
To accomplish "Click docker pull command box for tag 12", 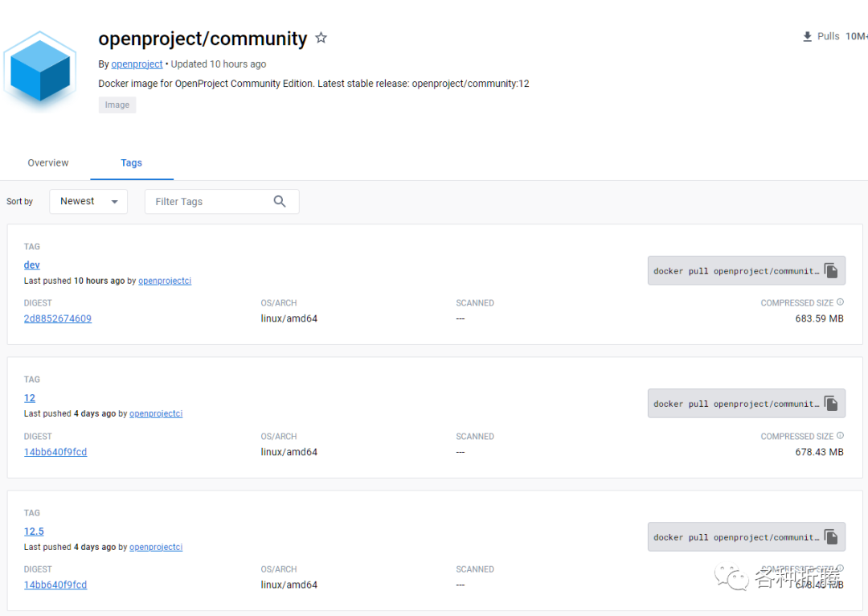I will 746,403.
